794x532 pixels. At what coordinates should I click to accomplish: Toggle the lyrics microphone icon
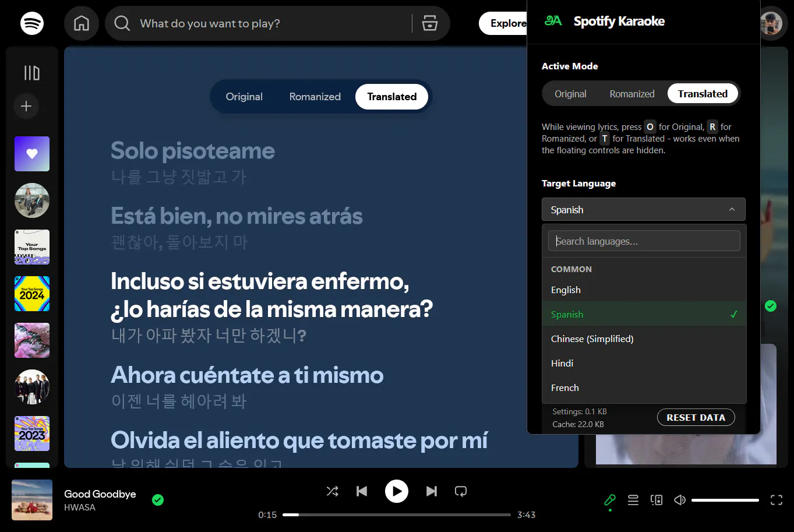610,500
